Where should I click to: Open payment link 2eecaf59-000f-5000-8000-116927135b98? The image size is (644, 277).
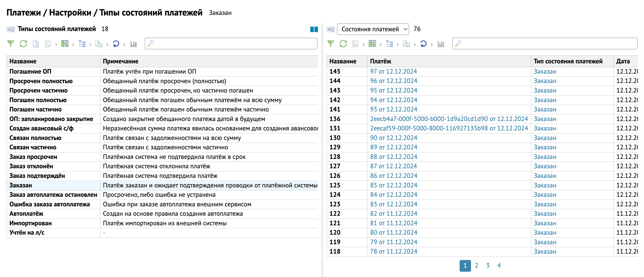point(449,129)
